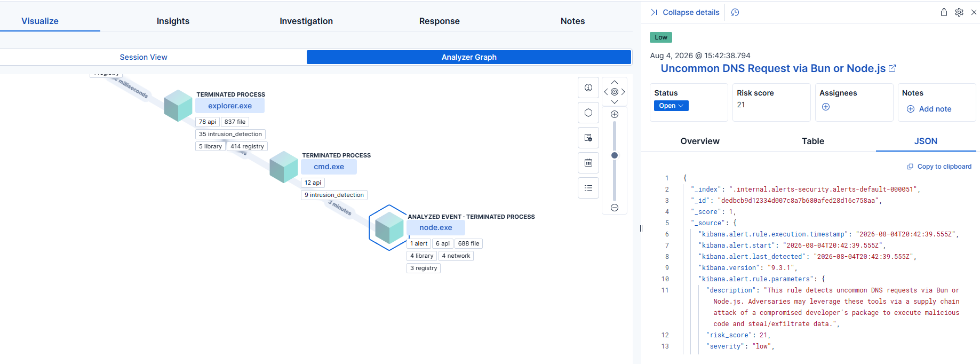
Task: Close the alert details flyout
Action: tap(974, 12)
